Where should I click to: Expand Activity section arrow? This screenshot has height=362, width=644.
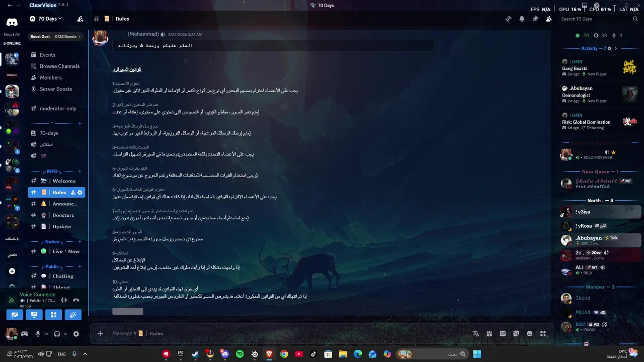click(616, 48)
